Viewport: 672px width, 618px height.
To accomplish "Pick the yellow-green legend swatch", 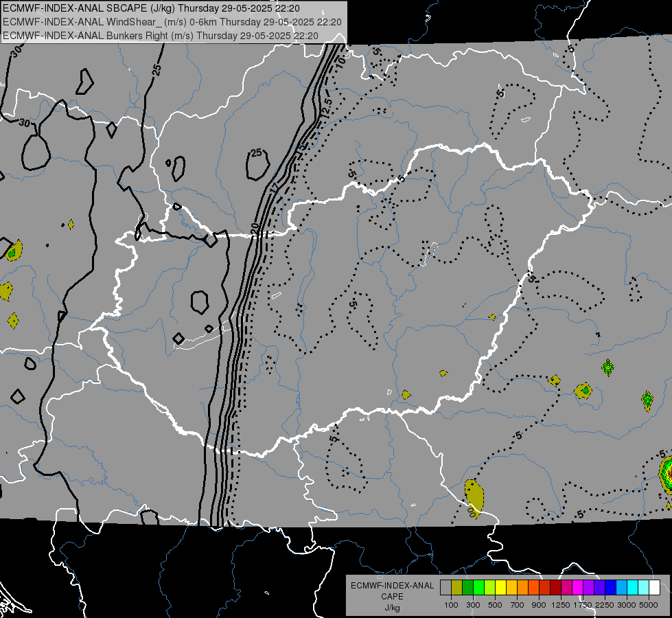I will (490, 587).
